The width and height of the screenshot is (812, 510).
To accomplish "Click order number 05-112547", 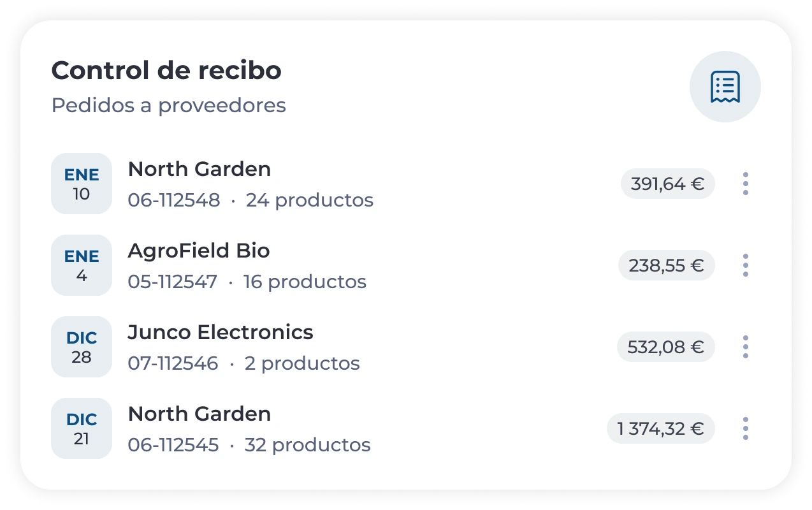I will point(172,282).
